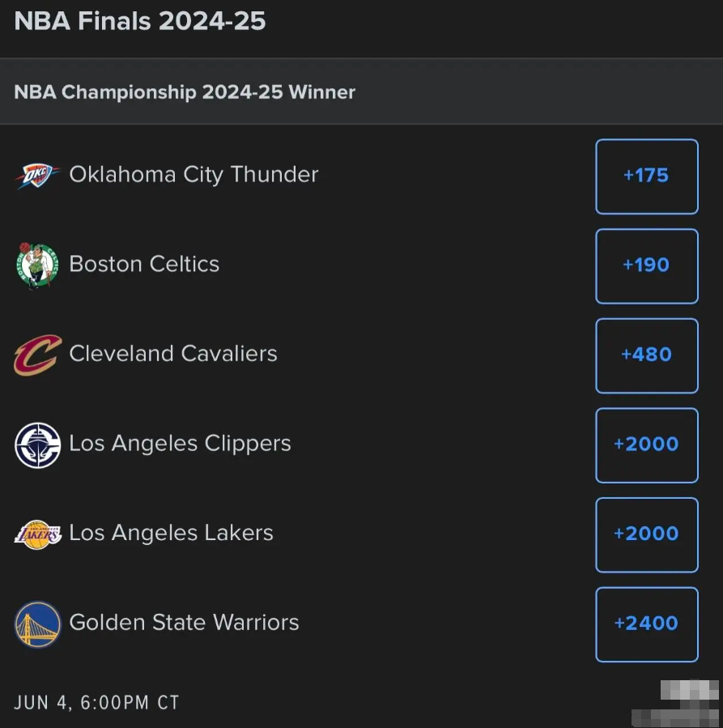
Task: Choose Clippers +2000 odds button
Action: coord(647,445)
